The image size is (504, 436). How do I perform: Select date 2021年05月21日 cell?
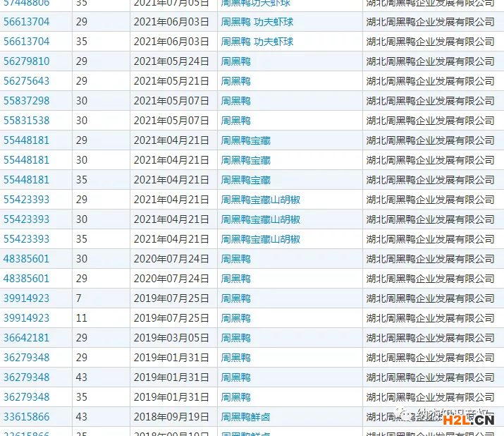(171, 80)
